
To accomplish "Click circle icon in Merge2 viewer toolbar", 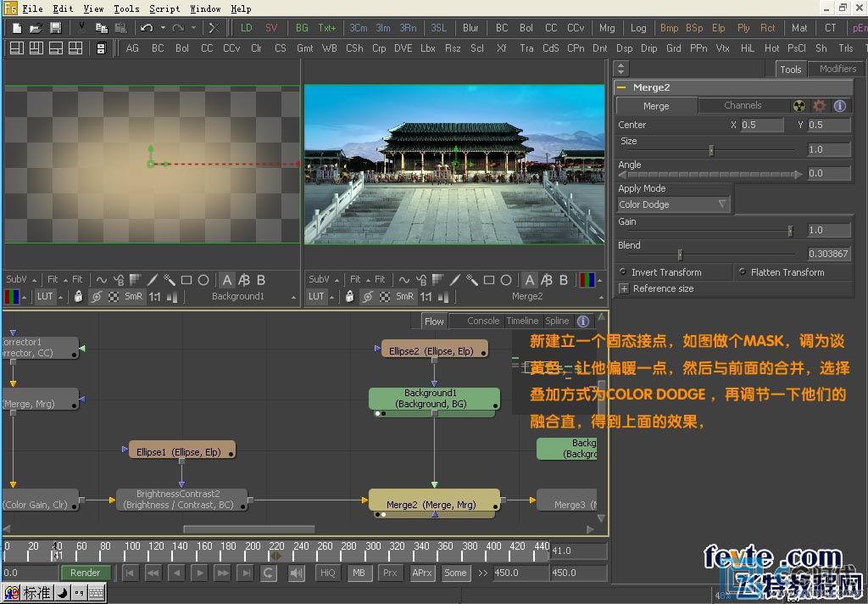I will tap(506, 280).
